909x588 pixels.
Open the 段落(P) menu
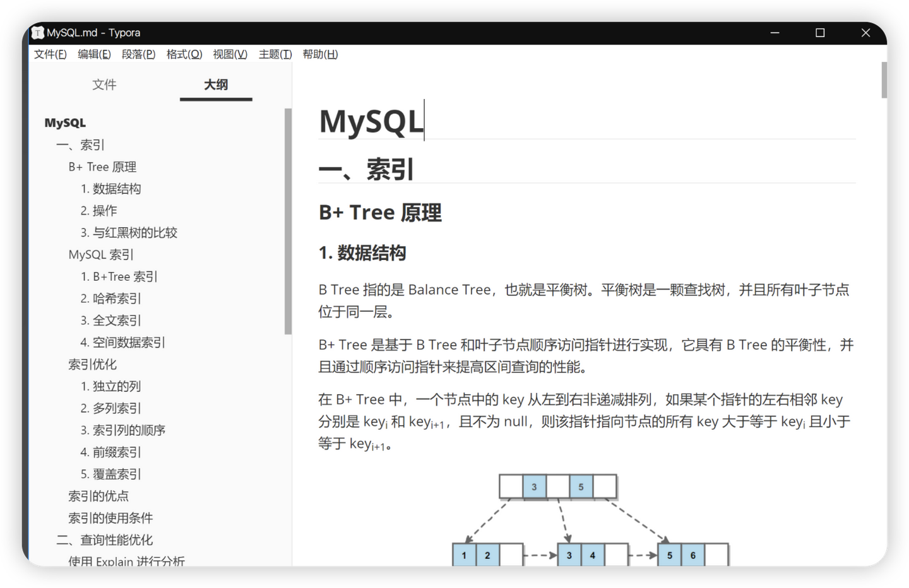pos(138,54)
